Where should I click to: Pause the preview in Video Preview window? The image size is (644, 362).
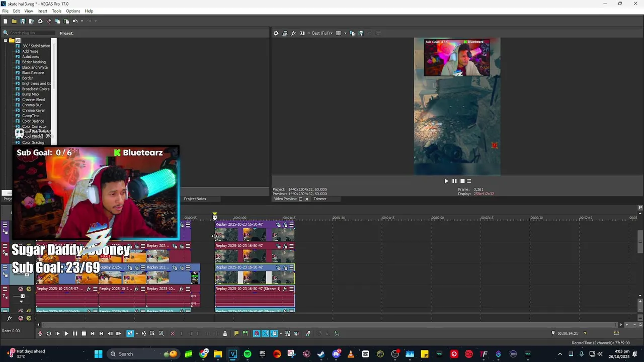tap(454, 181)
